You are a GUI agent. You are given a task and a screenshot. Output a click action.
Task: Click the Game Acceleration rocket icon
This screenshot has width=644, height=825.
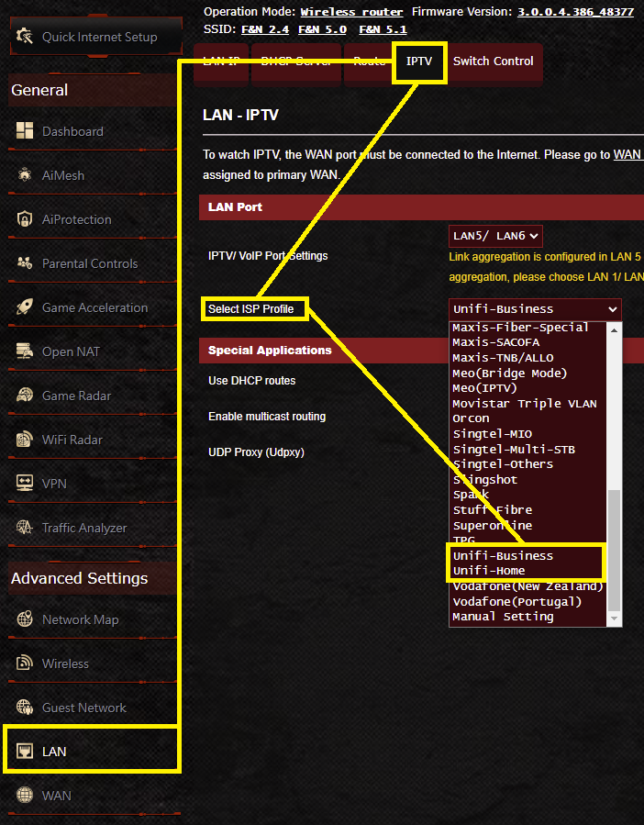[25, 307]
